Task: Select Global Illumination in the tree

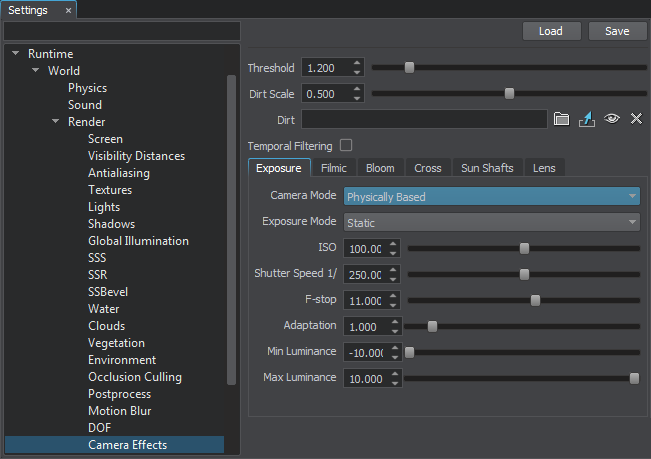Action: pyautogui.click(x=138, y=241)
